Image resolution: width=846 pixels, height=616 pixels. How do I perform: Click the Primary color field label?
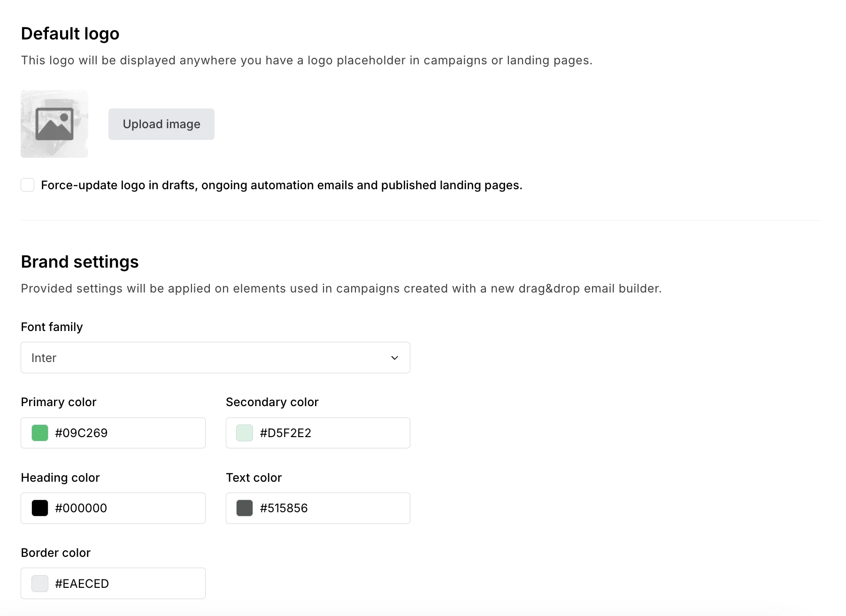[58, 402]
